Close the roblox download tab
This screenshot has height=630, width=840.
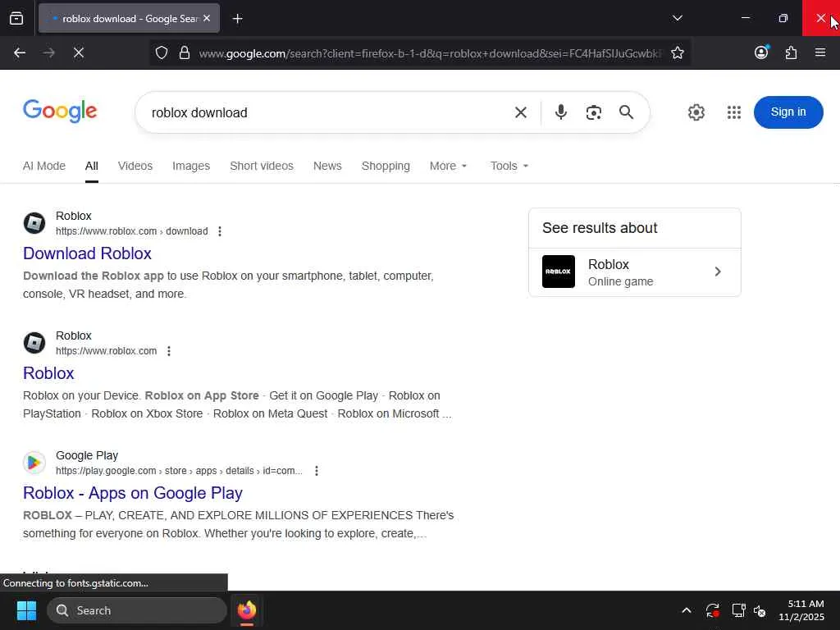coord(207,18)
